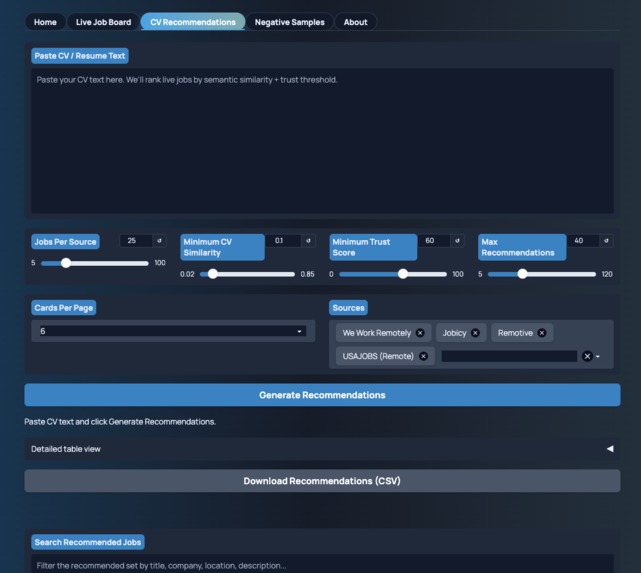Image resolution: width=641 pixels, height=573 pixels.
Task: Click the status text about pasting CV
Action: pos(120,422)
